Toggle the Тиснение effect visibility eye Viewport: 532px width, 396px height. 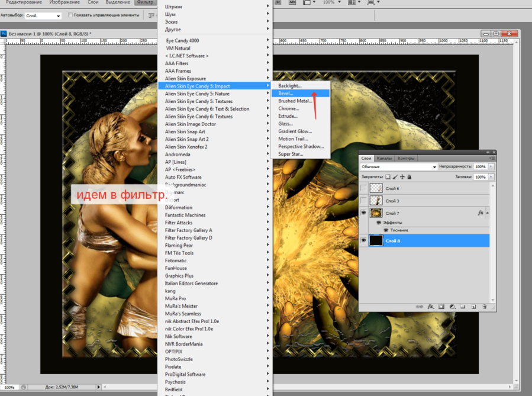tap(386, 230)
